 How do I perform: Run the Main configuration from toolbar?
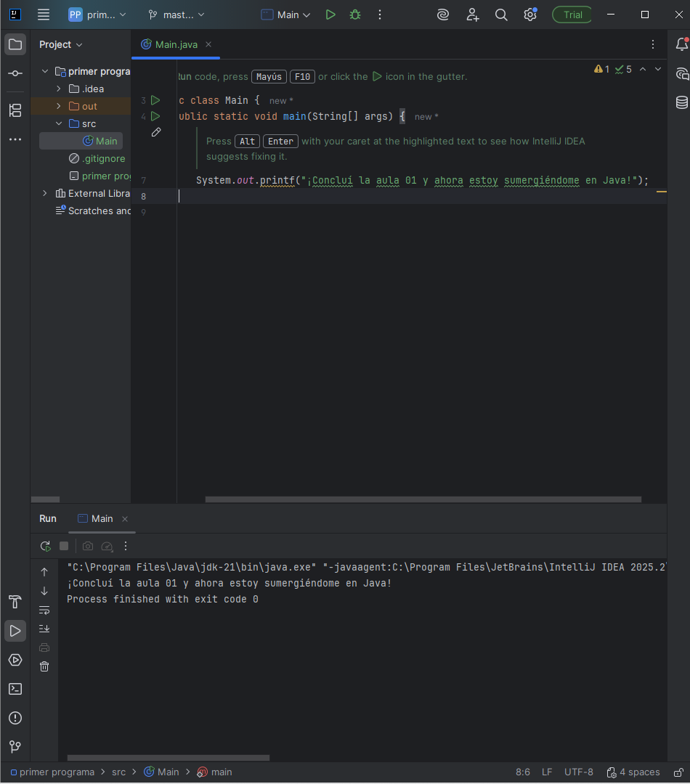[x=330, y=15]
